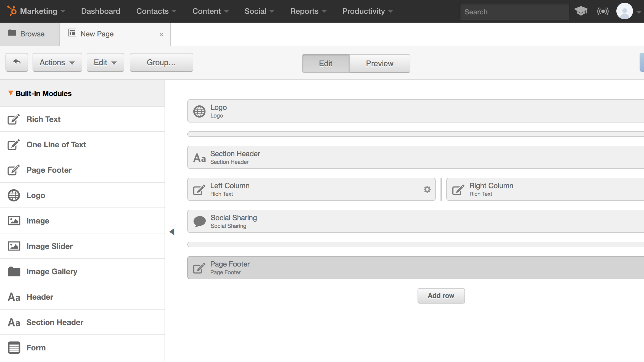644x362 pixels.
Task: Collapse the Built-in Modules section
Action: (x=10, y=93)
